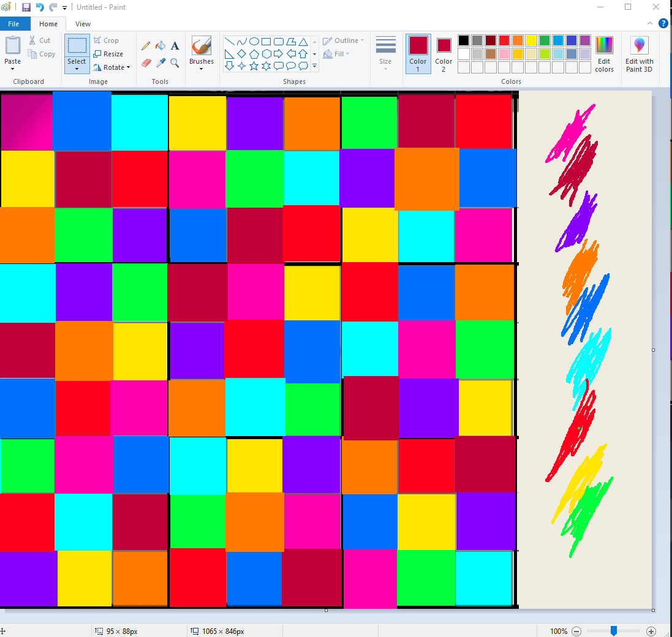672x637 pixels.
Task: Select the Eraser tool
Action: point(146,63)
